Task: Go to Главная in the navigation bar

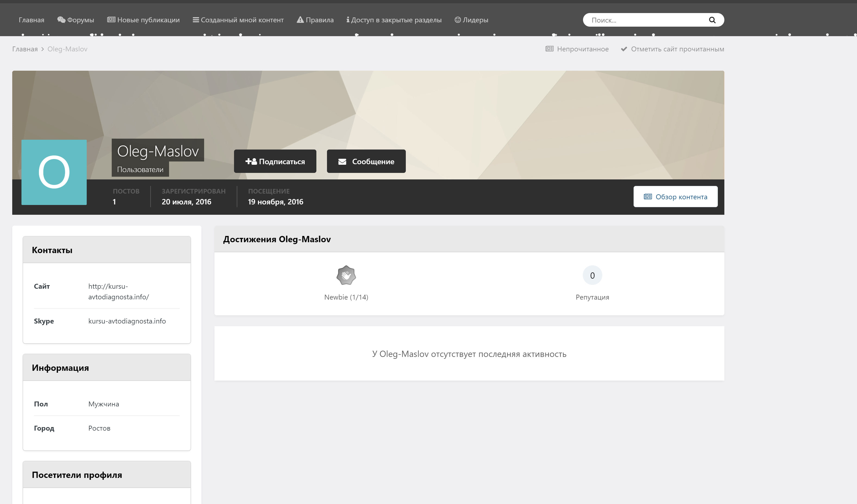Action: click(x=31, y=20)
